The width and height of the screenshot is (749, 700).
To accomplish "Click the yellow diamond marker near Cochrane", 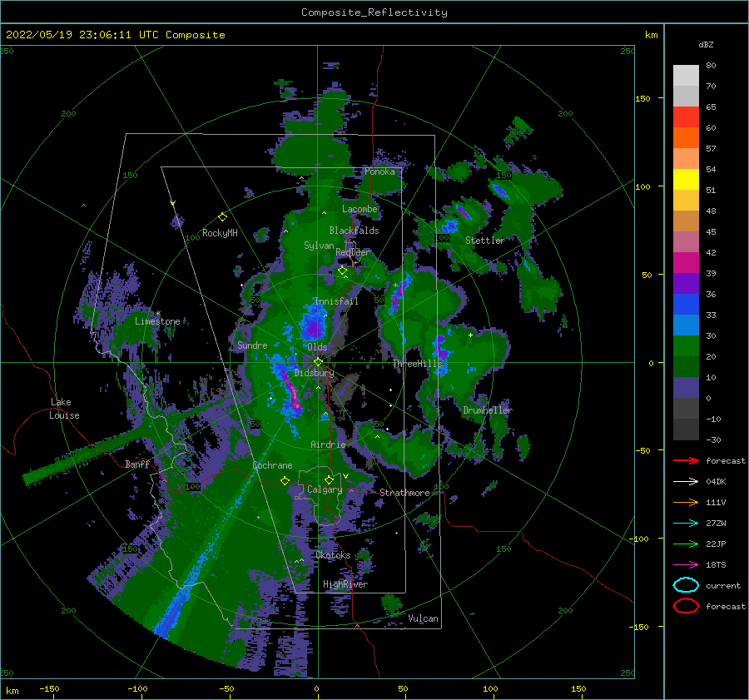I will click(x=285, y=480).
